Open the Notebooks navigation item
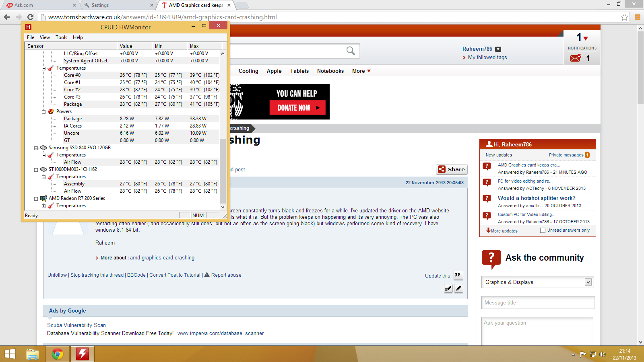This screenshot has width=644, height=362. click(x=330, y=71)
